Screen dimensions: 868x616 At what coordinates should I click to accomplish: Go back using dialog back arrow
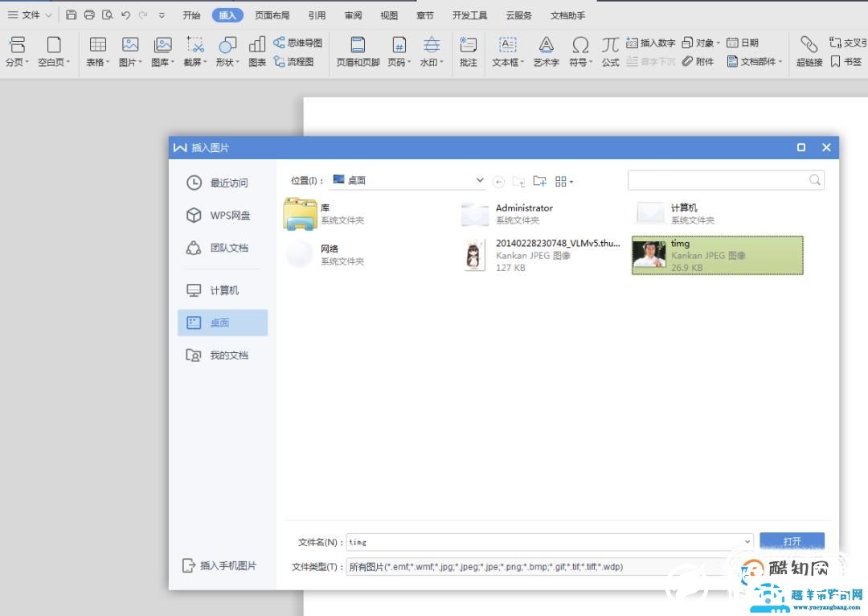498,182
